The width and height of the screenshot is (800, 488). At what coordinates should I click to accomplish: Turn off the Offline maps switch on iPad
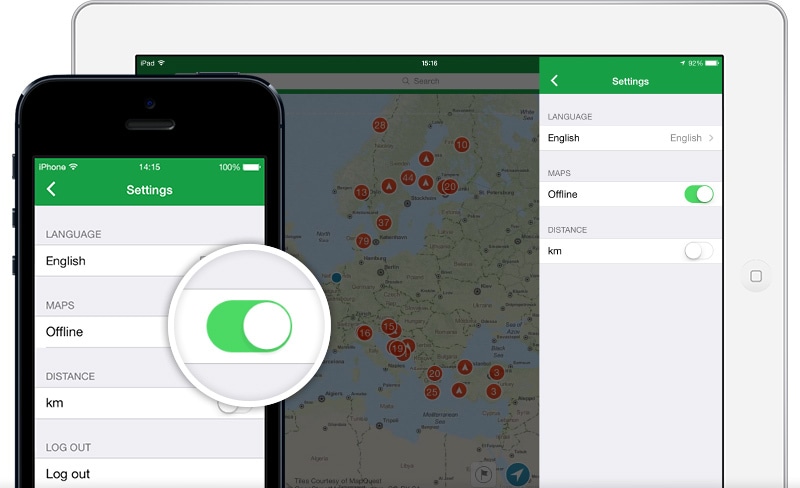coord(698,194)
